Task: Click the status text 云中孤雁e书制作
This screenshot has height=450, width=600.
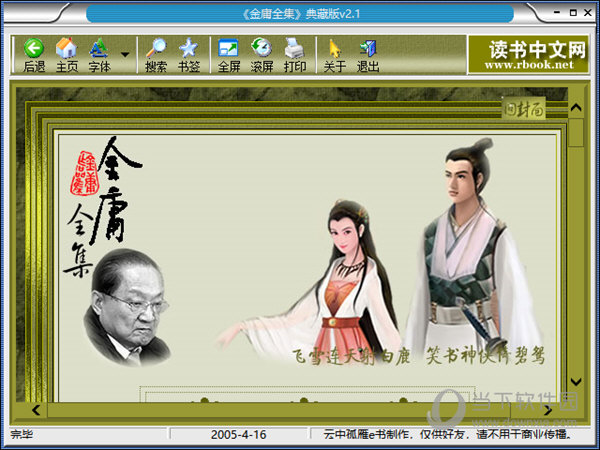Action: (368, 435)
